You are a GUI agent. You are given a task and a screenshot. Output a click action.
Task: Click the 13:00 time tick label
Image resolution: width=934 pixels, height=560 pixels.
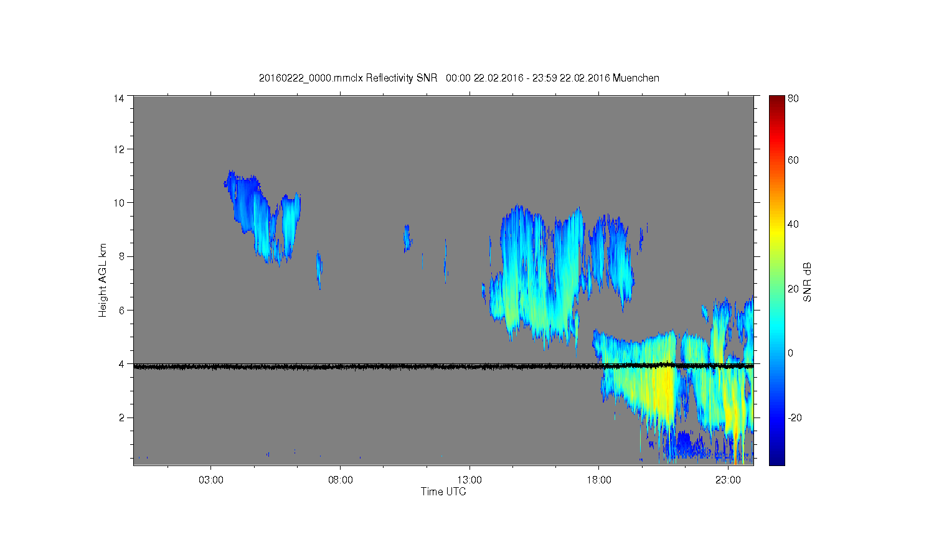[469, 480]
